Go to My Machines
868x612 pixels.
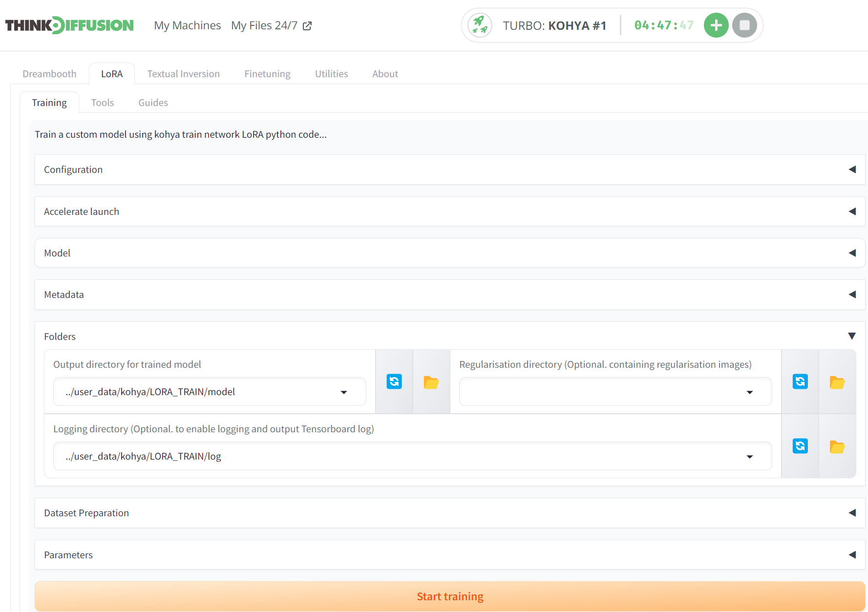(187, 25)
